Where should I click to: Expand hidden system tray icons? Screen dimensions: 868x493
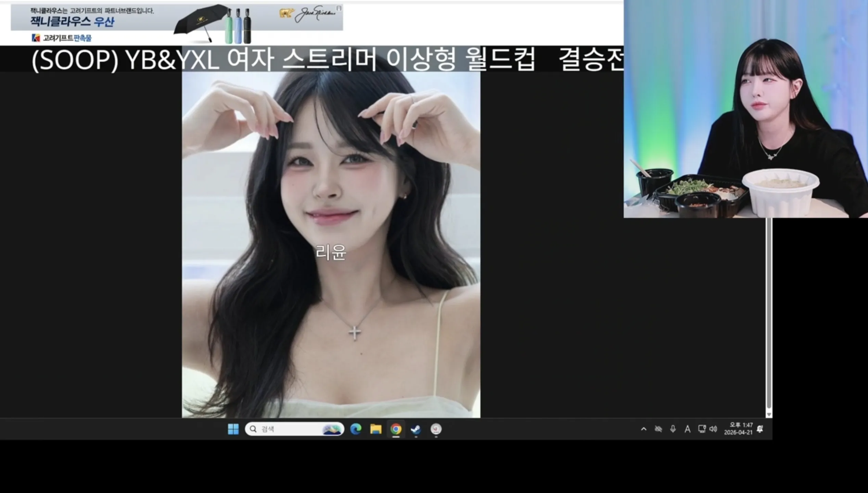pyautogui.click(x=644, y=429)
